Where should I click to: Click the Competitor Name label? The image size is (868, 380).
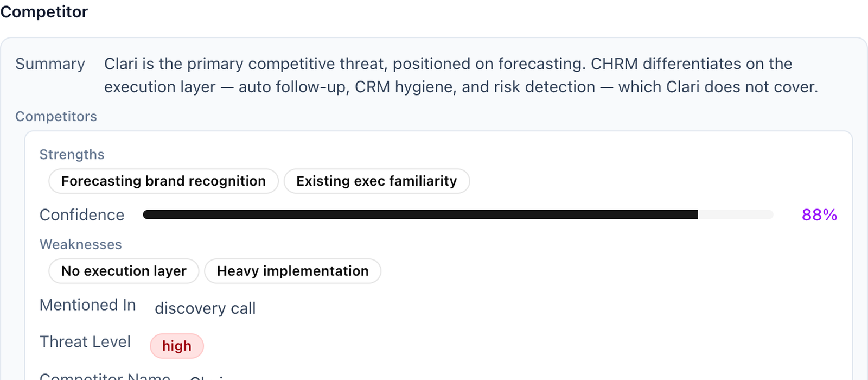coord(105,376)
